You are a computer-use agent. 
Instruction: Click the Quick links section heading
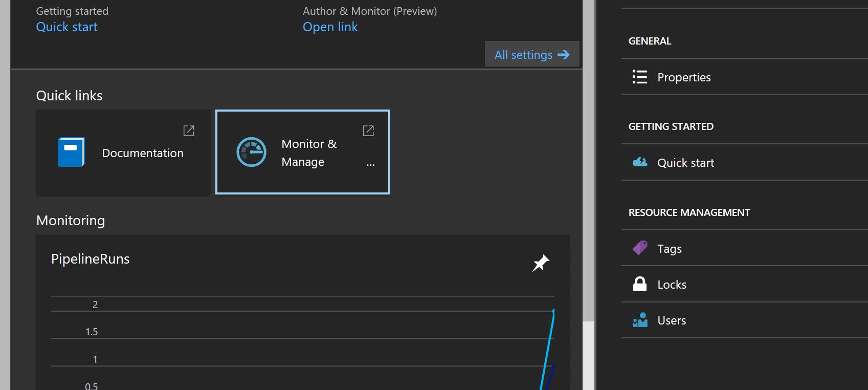tap(69, 96)
